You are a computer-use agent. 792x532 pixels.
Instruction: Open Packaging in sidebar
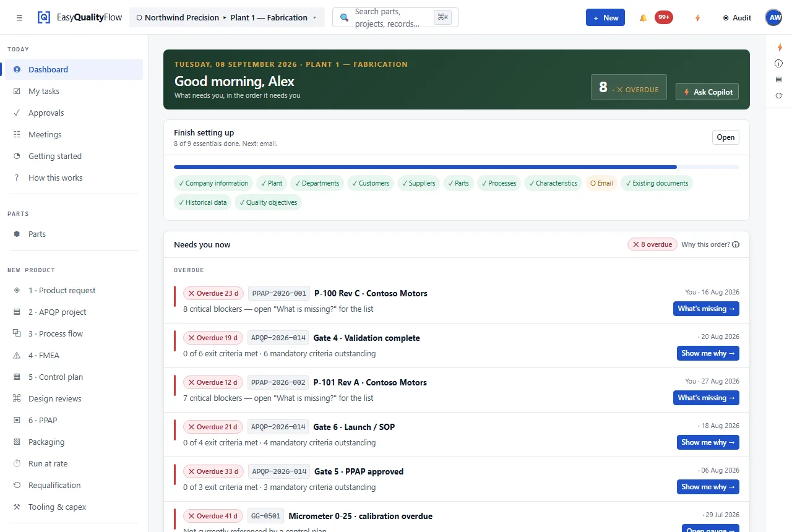tap(74, 442)
